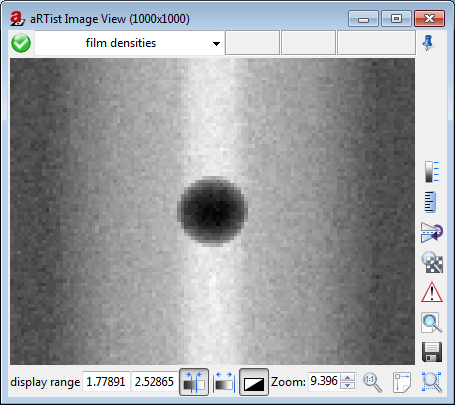Toggle the narrow display range button
The height and width of the screenshot is (405, 455).
point(194,382)
